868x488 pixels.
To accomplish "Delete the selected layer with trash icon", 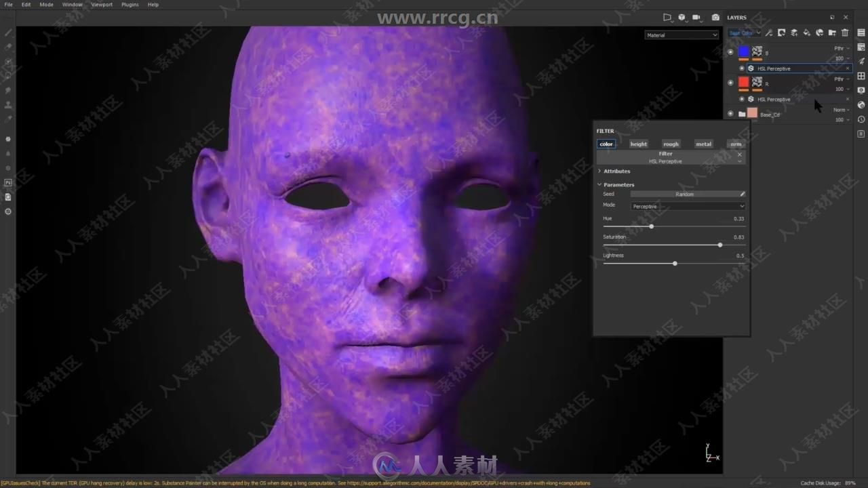I will 845,33.
